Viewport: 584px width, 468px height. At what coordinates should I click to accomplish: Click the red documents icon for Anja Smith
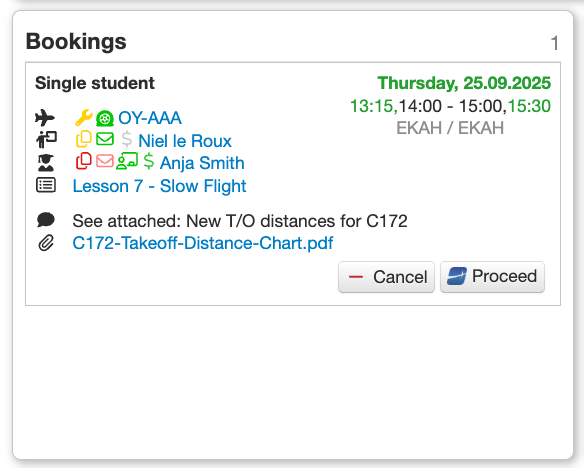84,161
